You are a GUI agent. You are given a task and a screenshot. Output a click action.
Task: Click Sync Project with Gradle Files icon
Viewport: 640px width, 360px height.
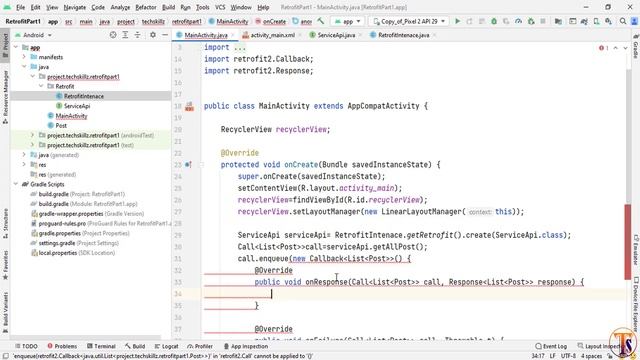[584, 21]
